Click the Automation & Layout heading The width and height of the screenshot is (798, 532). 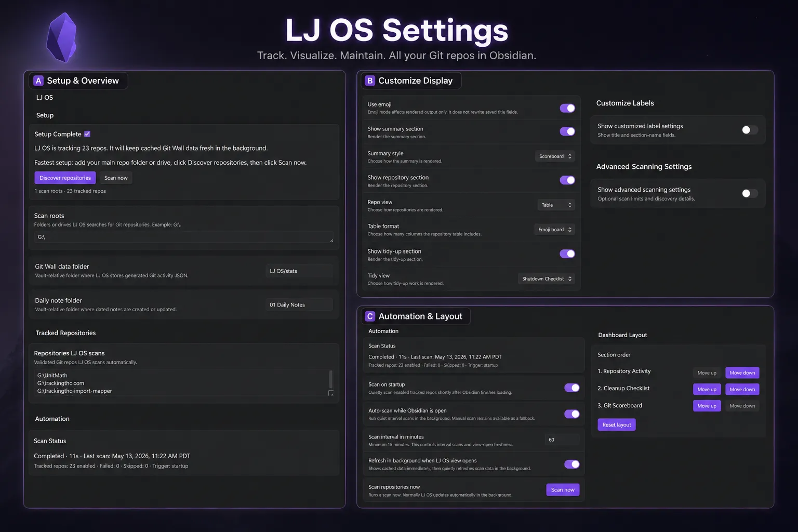420,316
